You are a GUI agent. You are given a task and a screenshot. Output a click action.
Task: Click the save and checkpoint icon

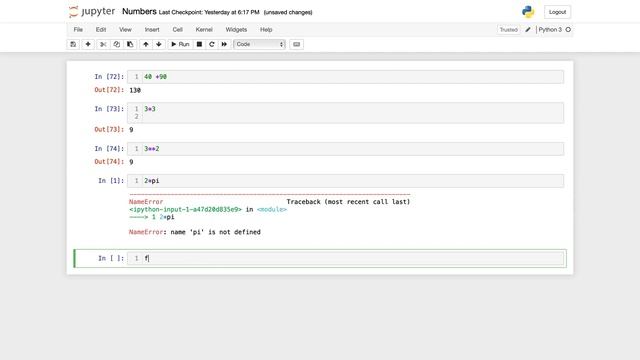[x=73, y=44]
